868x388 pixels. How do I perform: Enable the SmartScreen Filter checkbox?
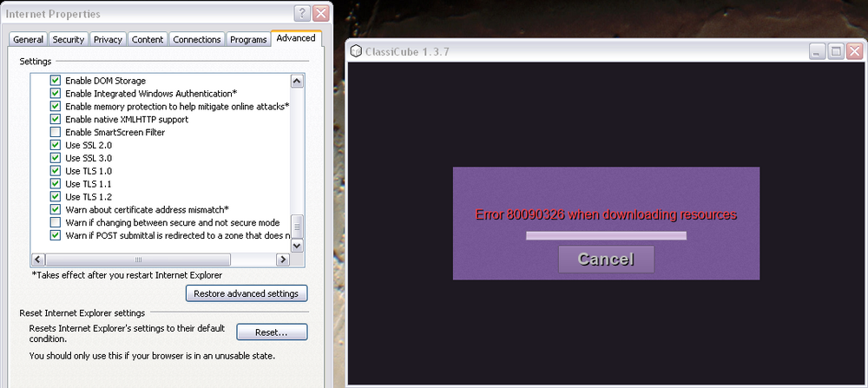tap(56, 132)
